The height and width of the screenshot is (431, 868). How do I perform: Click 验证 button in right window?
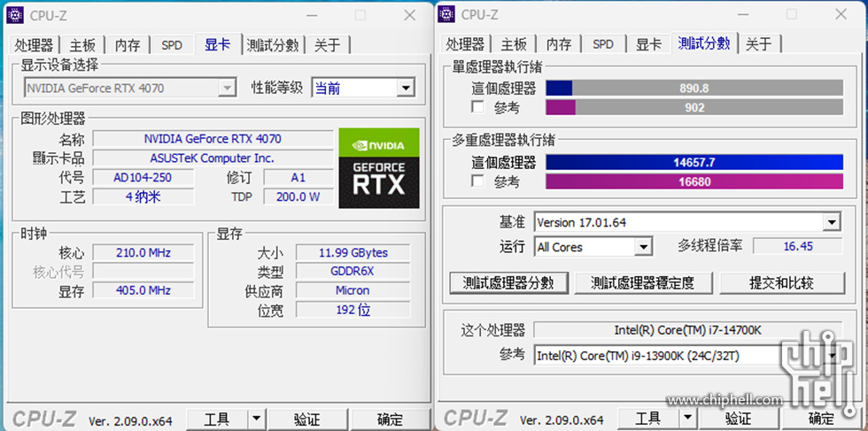coord(737,418)
